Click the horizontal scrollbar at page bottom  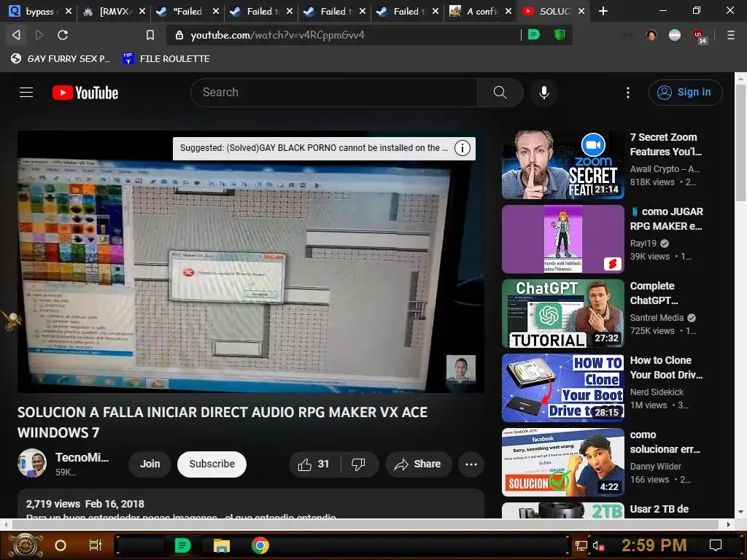[x=365, y=524]
